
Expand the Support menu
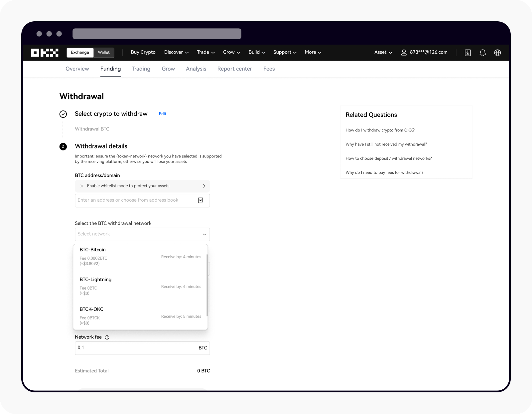tap(285, 52)
